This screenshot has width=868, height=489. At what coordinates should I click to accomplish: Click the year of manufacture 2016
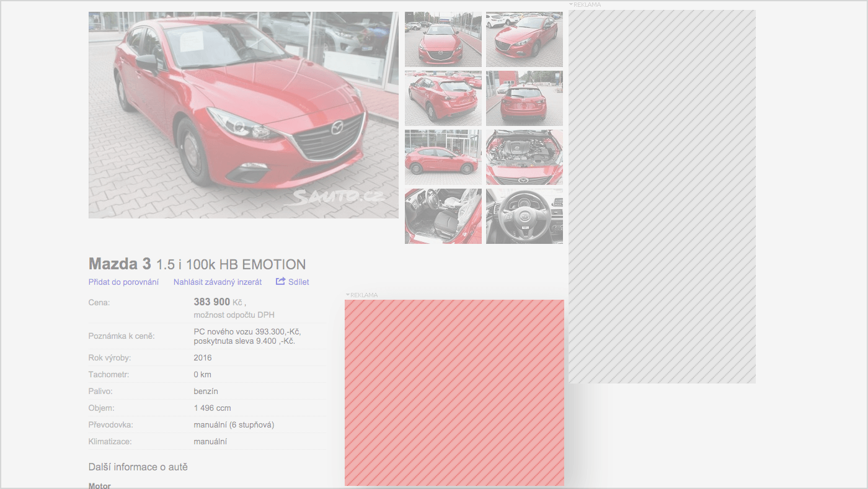click(x=203, y=357)
